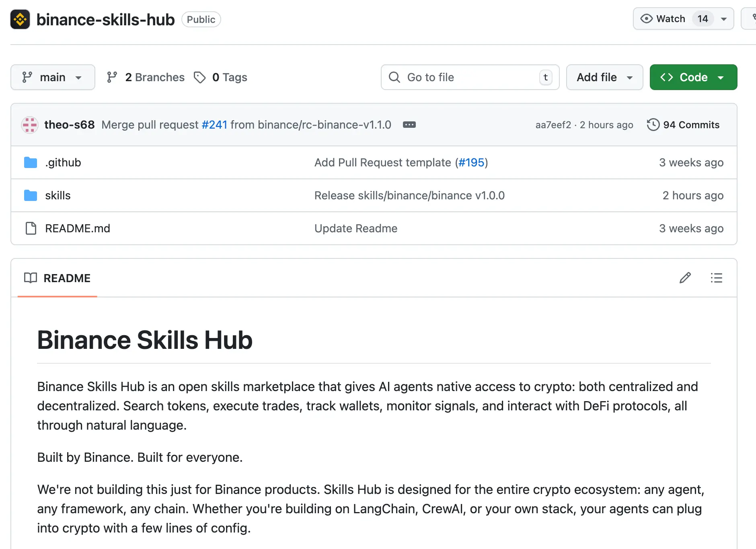Click the pencil icon to edit README

(685, 278)
